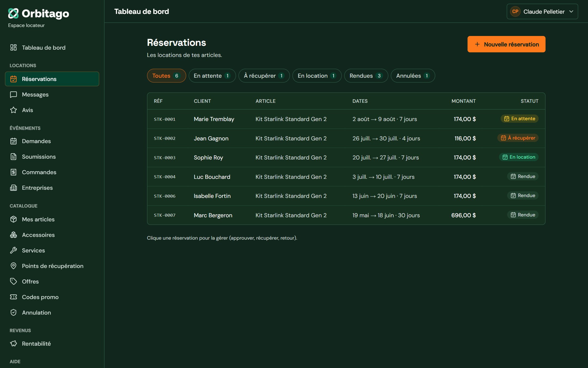The width and height of the screenshot is (588, 368).
Task: Click the Orbitago logo icon
Action: tap(13, 13)
